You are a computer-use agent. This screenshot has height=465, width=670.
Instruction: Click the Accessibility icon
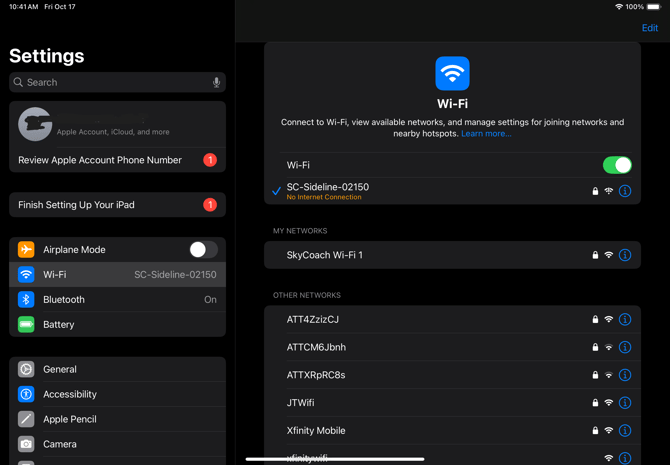click(26, 394)
